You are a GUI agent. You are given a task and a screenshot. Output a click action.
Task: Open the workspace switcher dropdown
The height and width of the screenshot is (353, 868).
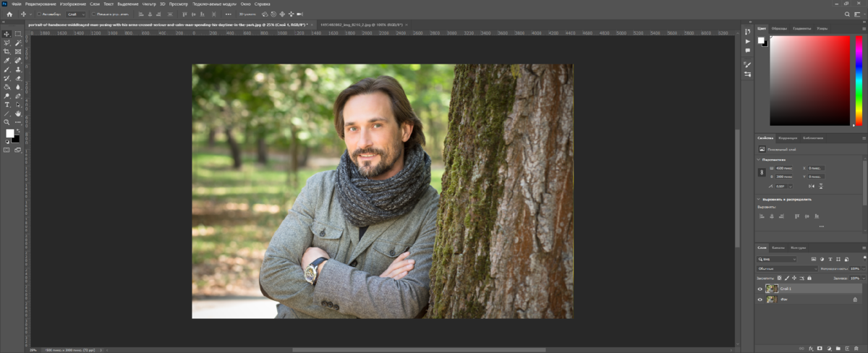click(x=858, y=14)
